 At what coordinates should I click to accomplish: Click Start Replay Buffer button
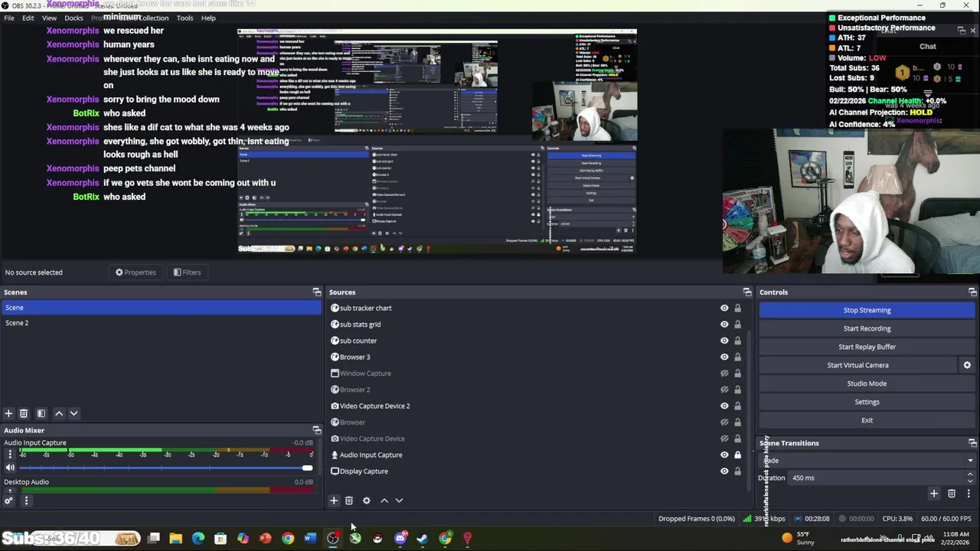coord(867,347)
